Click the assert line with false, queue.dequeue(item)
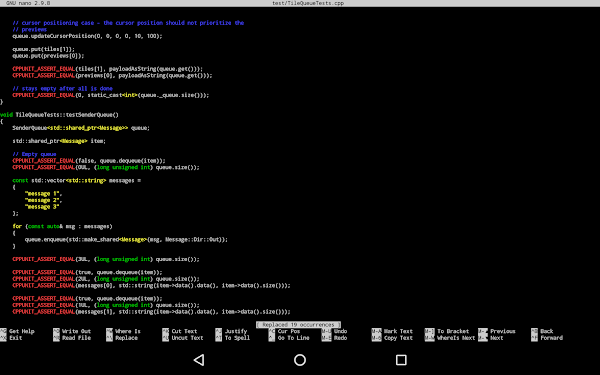Image resolution: width=600 pixels, height=375 pixels. [89, 161]
